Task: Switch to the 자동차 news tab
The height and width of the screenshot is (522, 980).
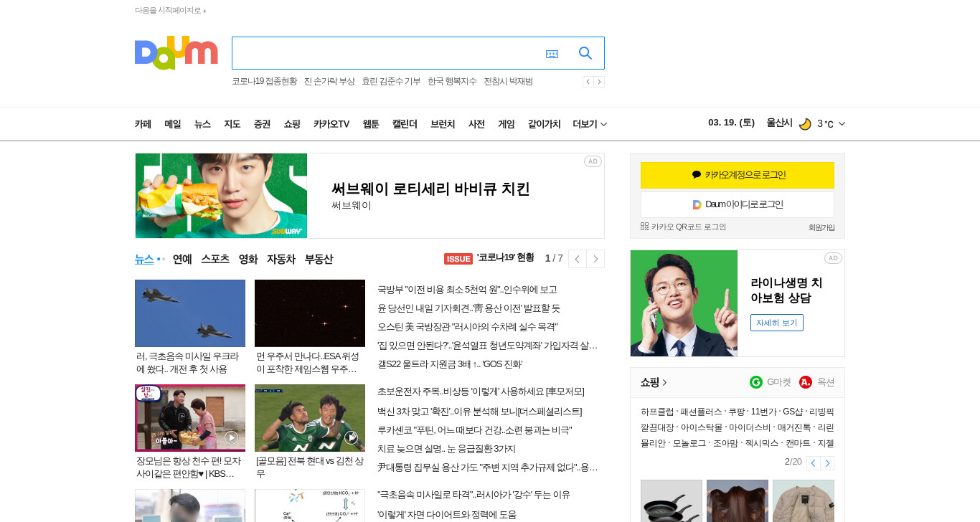Action: click(x=281, y=259)
